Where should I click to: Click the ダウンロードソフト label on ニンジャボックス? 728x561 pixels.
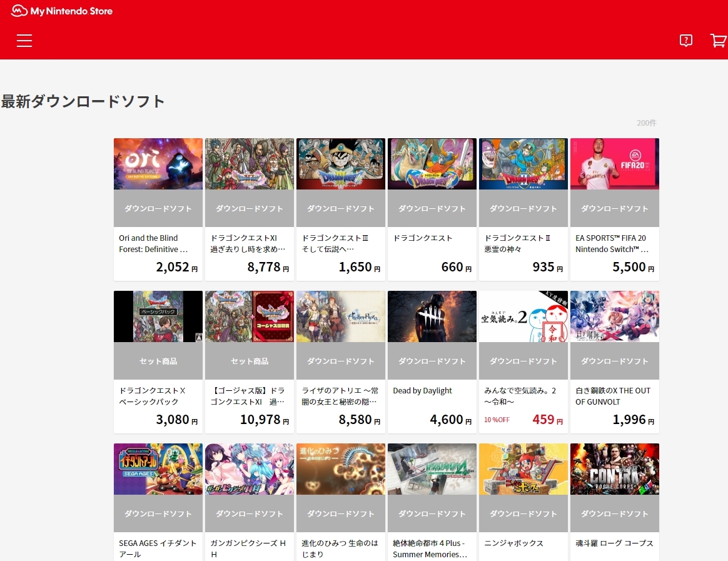click(523, 514)
